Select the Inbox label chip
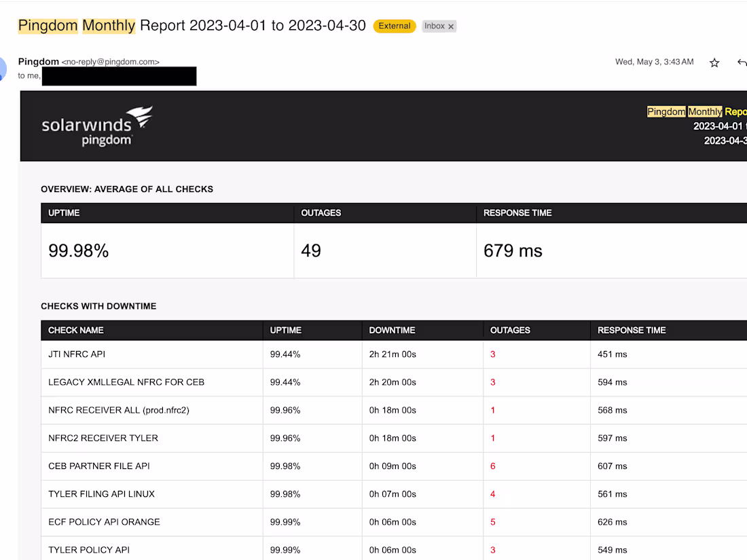 pyautogui.click(x=435, y=26)
